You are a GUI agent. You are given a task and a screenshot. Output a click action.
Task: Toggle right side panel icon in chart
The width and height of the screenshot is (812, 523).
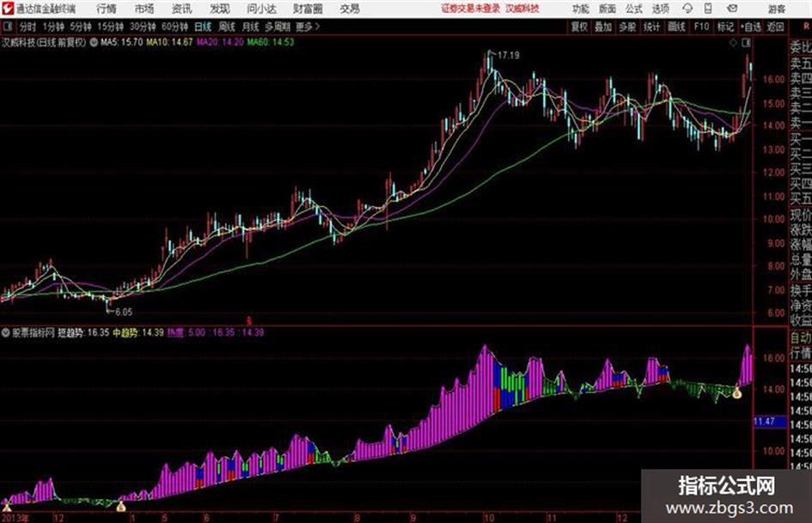coord(746,42)
